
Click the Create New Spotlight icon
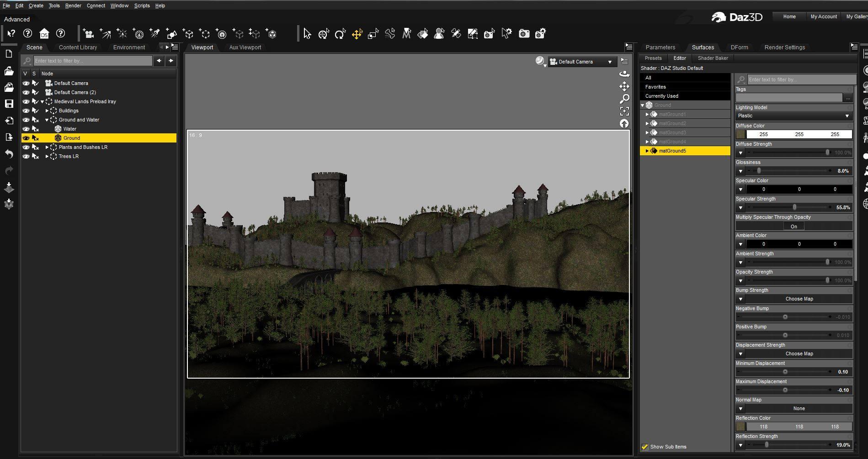(x=154, y=34)
